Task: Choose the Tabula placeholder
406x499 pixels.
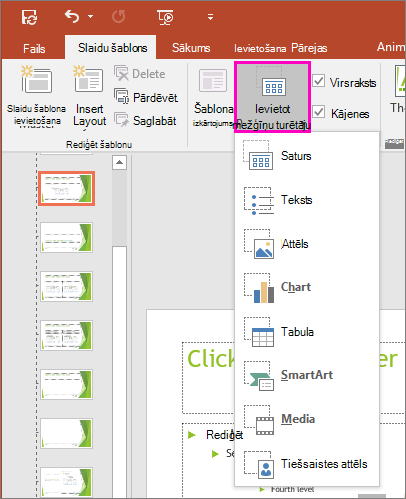Action: click(x=307, y=332)
